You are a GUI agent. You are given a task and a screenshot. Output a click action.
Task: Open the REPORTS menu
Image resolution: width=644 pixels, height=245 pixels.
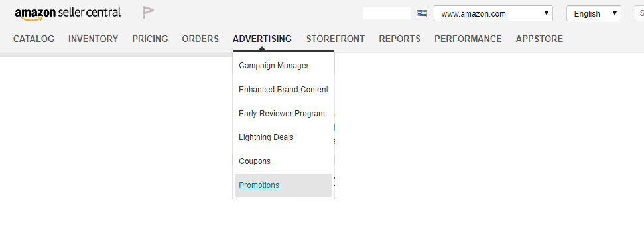(400, 39)
